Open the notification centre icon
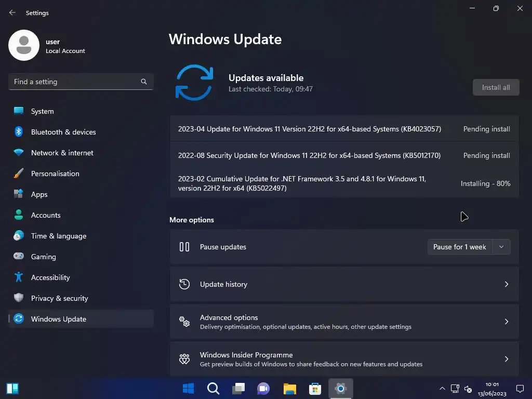The height and width of the screenshot is (399, 532). (x=520, y=389)
